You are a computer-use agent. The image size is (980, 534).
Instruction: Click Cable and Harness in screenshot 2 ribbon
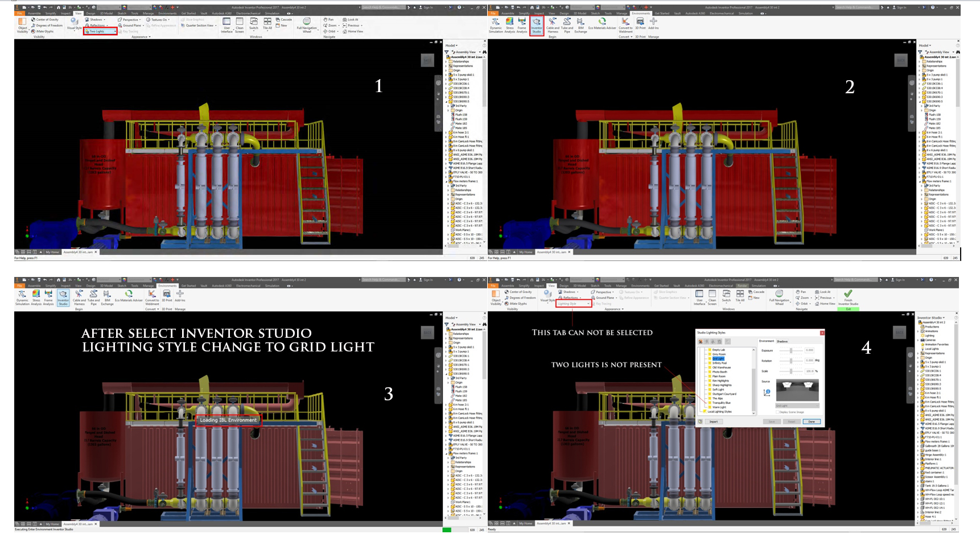[553, 25]
